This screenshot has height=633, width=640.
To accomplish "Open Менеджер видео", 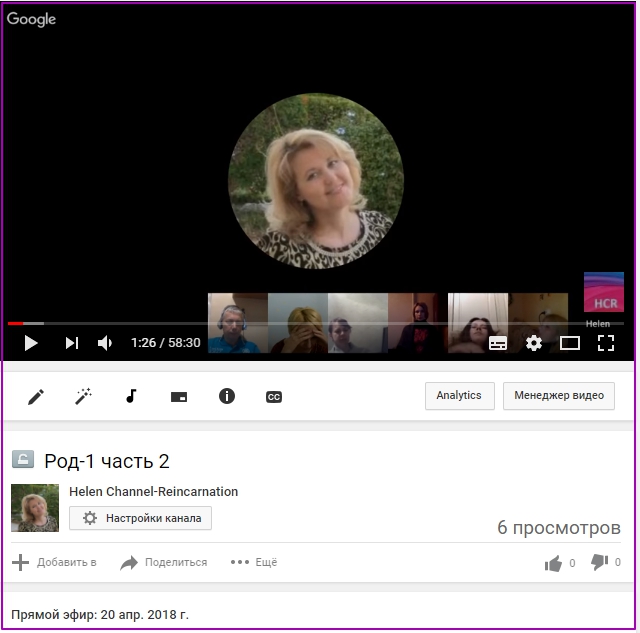I will click(558, 395).
